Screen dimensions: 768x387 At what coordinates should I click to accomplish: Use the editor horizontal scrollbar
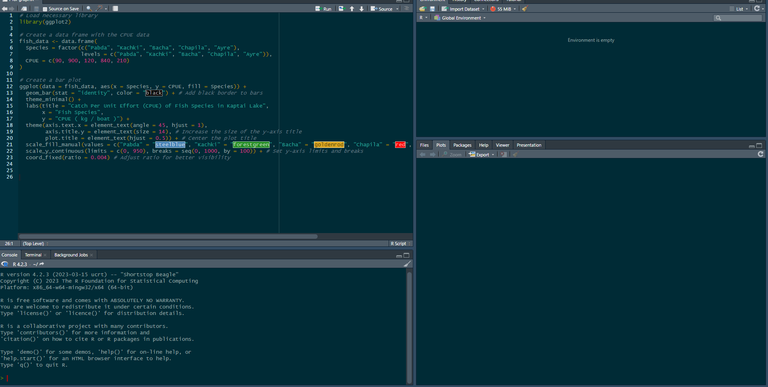click(x=168, y=237)
